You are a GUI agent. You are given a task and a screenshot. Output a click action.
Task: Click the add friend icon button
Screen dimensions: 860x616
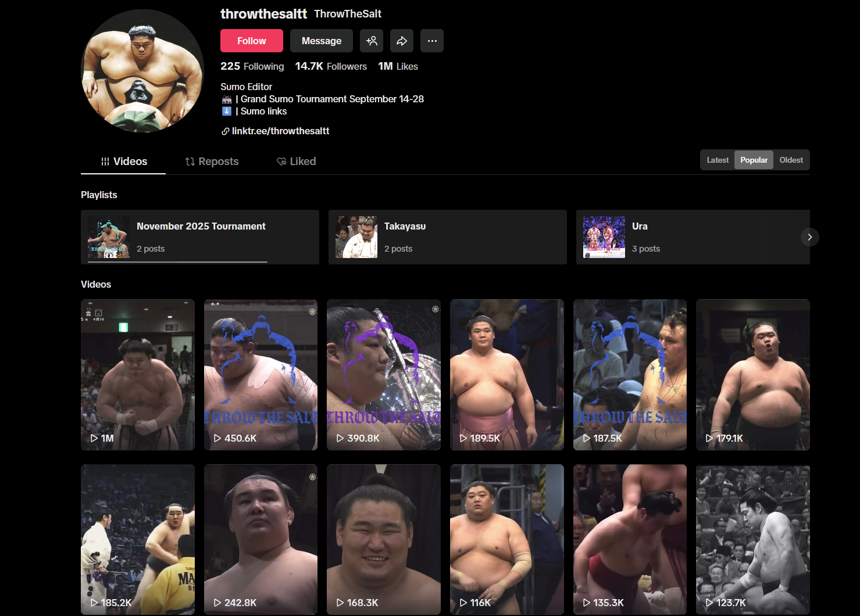(372, 41)
